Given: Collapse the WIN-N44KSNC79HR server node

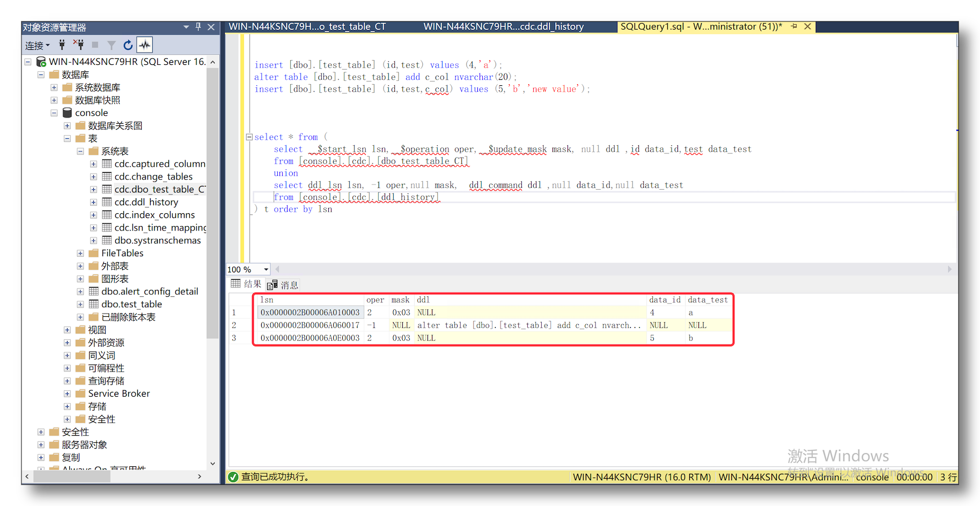Looking at the screenshot, I should pyautogui.click(x=28, y=62).
